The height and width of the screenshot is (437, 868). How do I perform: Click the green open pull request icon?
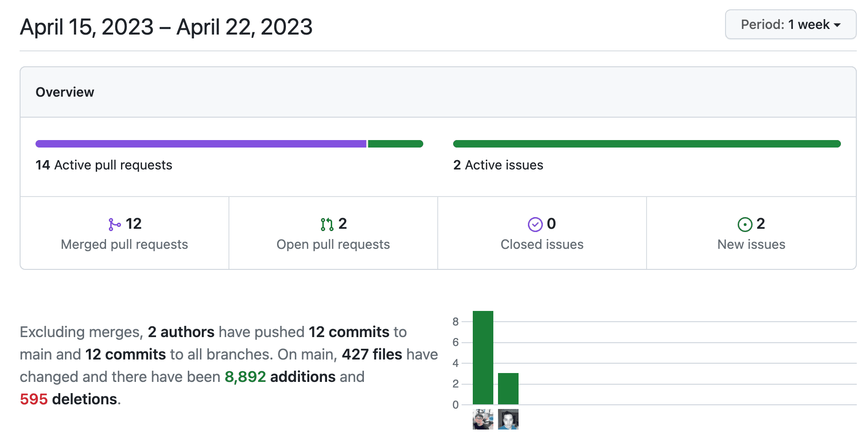click(x=327, y=225)
